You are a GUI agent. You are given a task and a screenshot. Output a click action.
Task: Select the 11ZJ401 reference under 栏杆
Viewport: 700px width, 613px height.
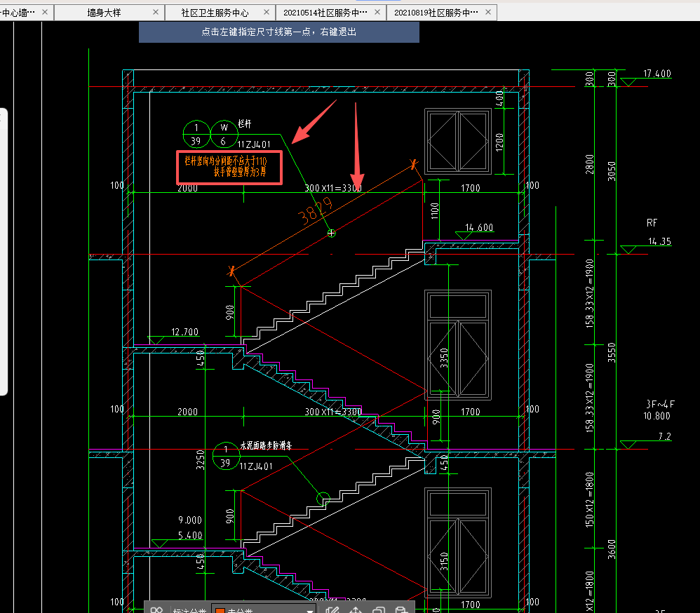click(x=254, y=144)
